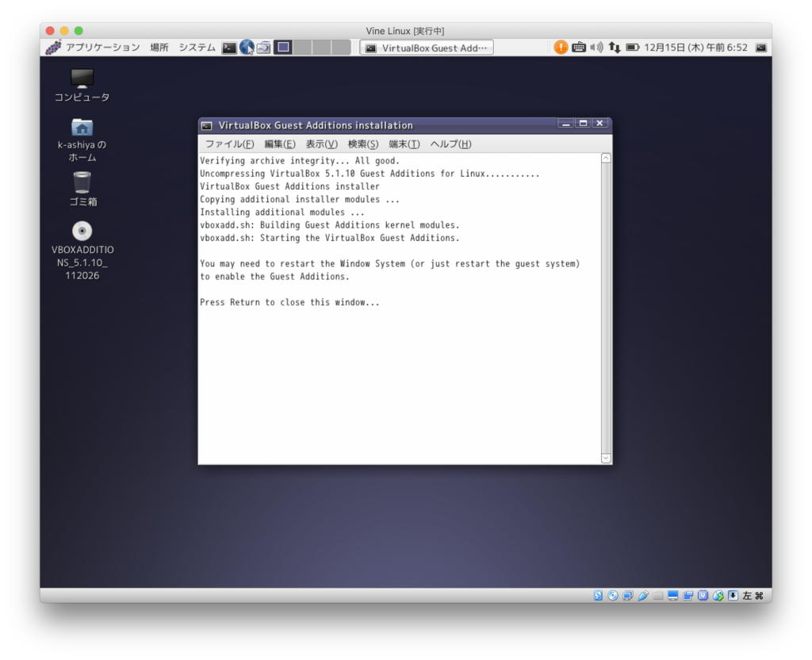Click the 'Verifying archive integrity... All good.' line
This screenshot has height=660, width=812.
300,160
